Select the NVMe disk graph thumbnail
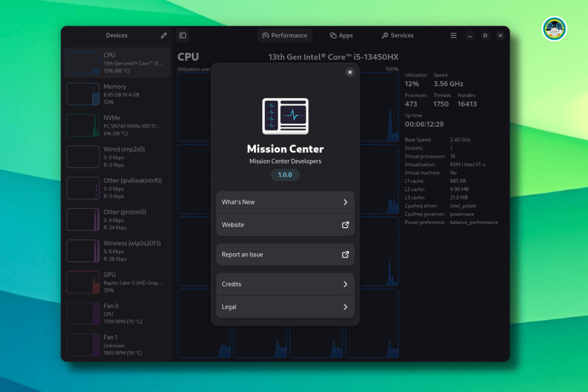 83,126
